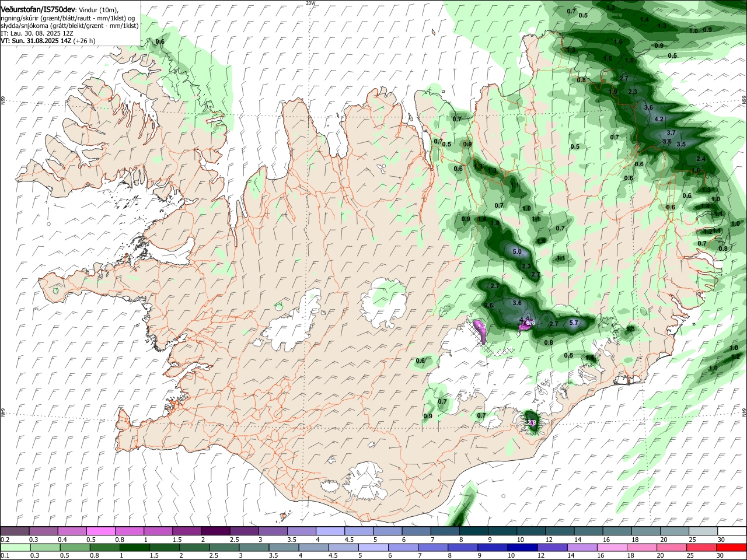The image size is (747, 560).
Task: Pick the periwinkle swatch between 4 and 4.5 in top legend row
Action: point(330,531)
